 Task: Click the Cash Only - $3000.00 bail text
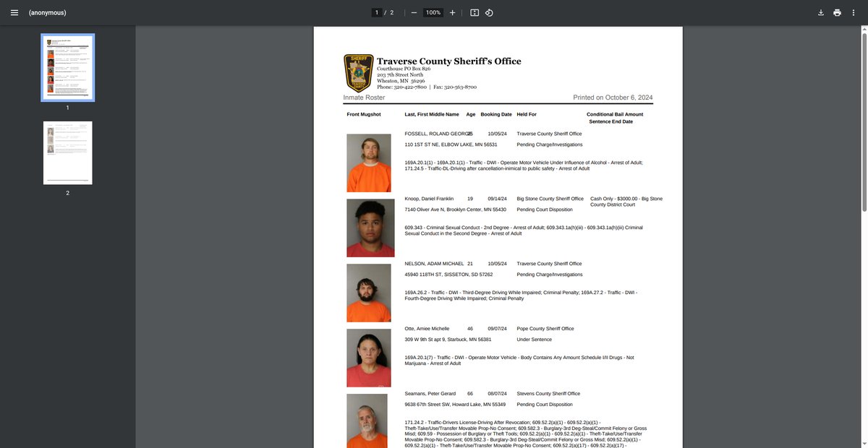click(626, 202)
